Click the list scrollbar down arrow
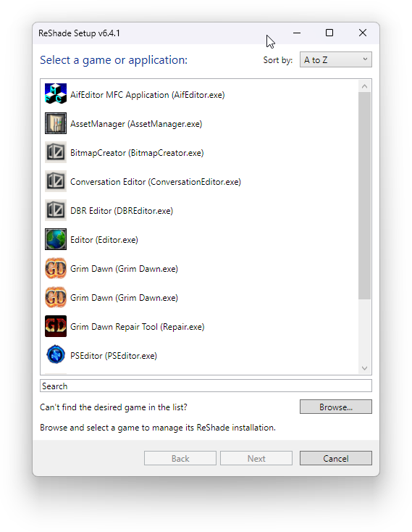Screen dimensions: 412x532 (364, 368)
